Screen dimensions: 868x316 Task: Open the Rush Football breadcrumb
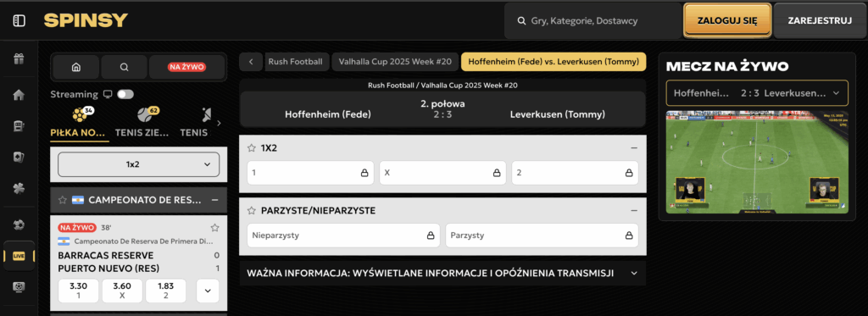click(x=296, y=62)
